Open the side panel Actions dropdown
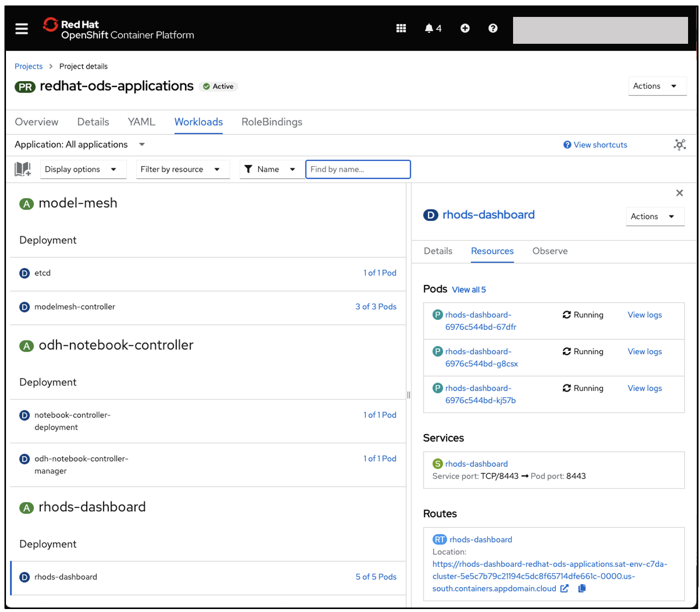This screenshot has height=612, width=700. (655, 216)
